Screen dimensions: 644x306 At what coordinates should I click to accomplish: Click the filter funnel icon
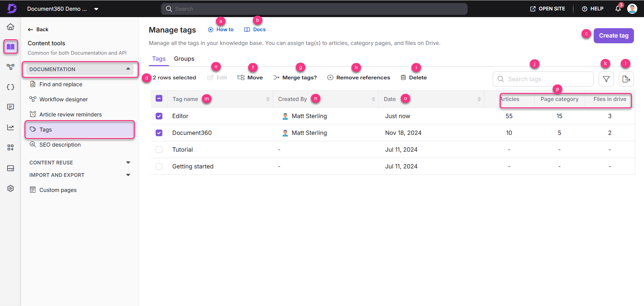pos(606,79)
